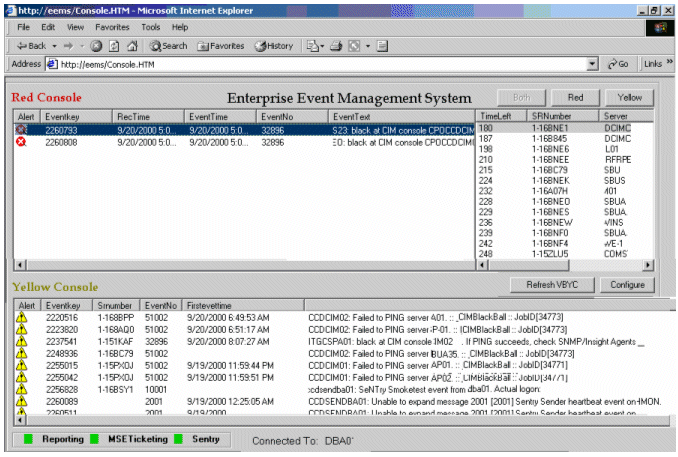
Task: Click the Print icon in toolbar
Action: (x=337, y=46)
